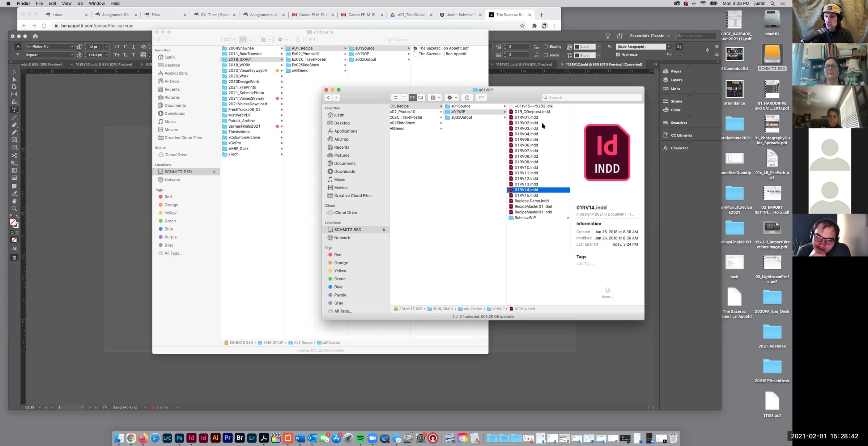
Task: Expand the SchmitzWIP folder arrow
Action: tap(568, 218)
